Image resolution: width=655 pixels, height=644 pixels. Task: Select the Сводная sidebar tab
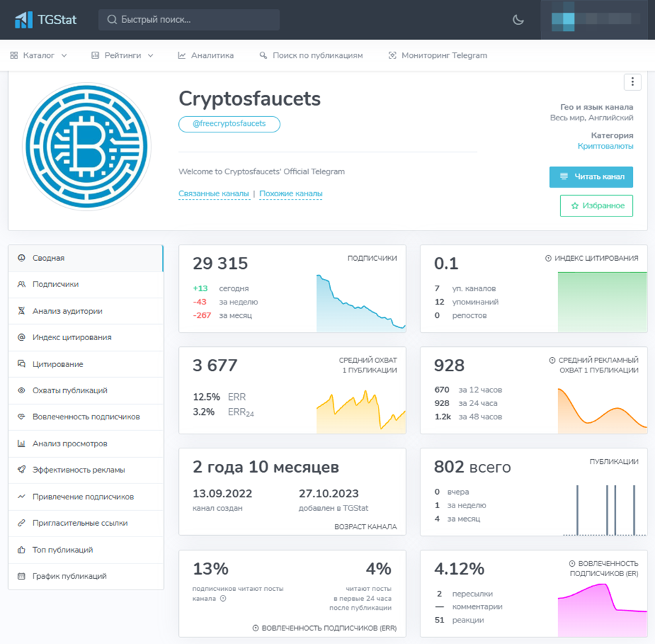pyautogui.click(x=85, y=258)
